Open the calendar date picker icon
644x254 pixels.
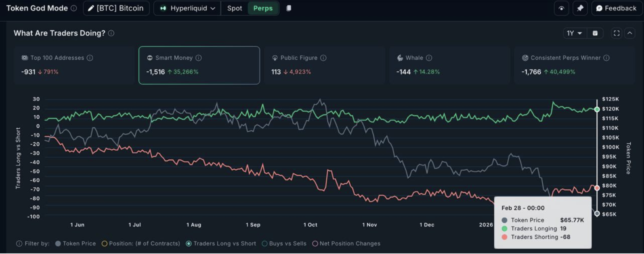coord(595,33)
